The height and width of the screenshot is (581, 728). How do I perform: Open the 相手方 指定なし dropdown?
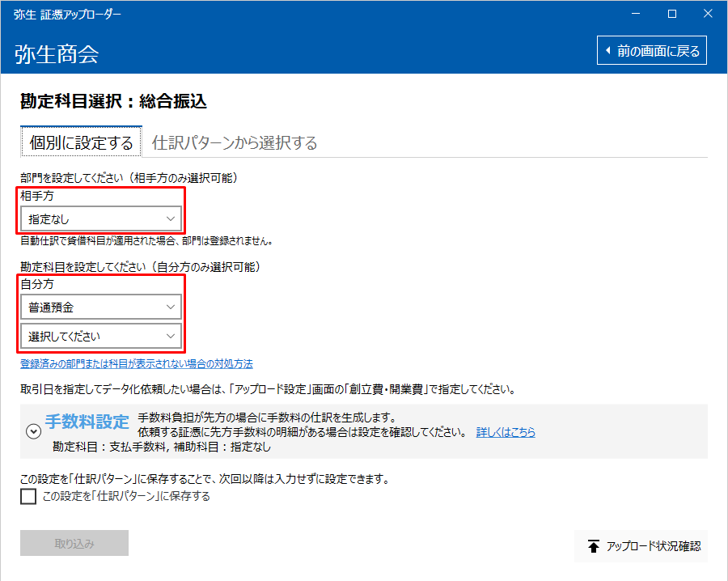click(101, 218)
